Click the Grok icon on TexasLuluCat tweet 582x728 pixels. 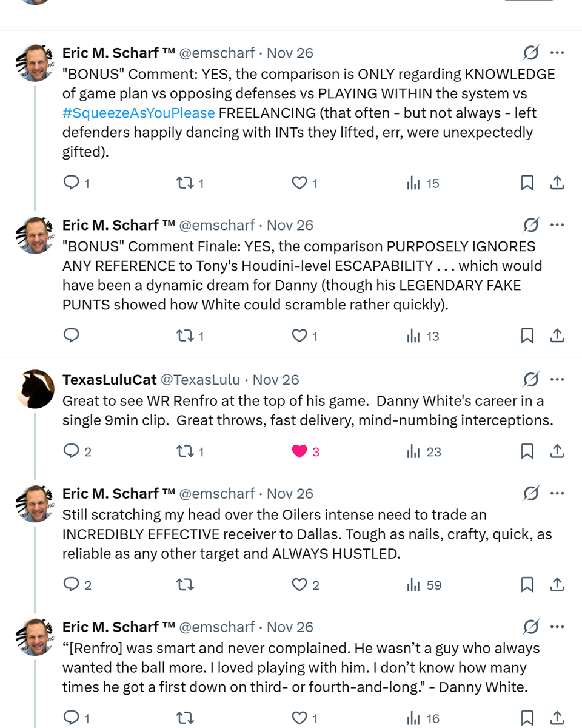click(x=530, y=380)
